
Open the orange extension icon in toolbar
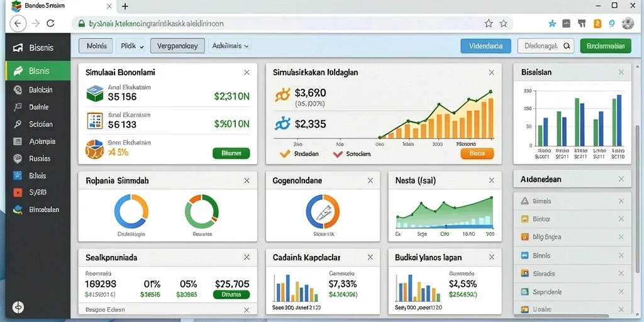(597, 23)
